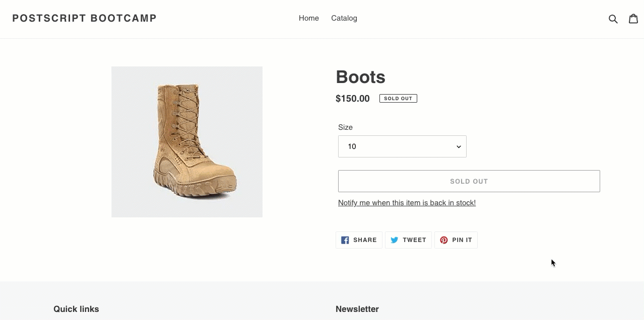644x320 pixels.
Task: Click the Tweet label text
Action: coord(415,240)
